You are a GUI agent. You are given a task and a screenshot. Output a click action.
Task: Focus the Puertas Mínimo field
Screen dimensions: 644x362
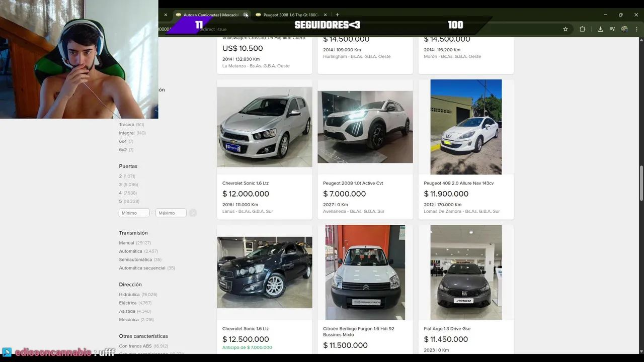tap(134, 213)
